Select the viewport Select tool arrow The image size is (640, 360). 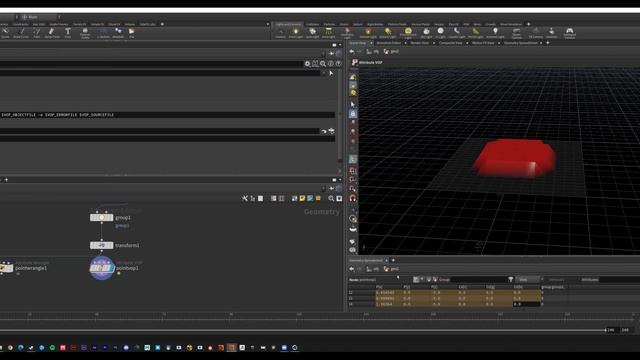tap(353, 104)
